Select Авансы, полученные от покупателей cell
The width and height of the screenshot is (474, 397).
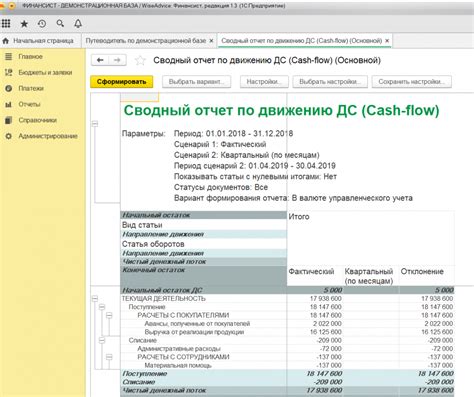click(197, 324)
